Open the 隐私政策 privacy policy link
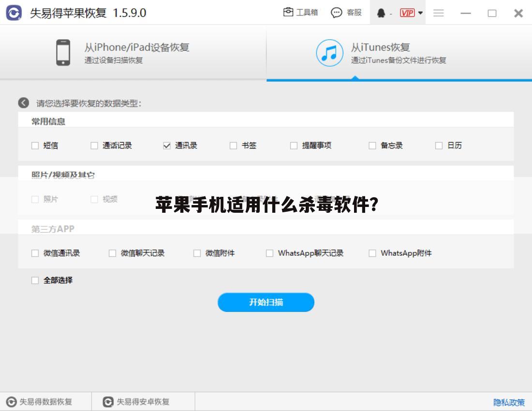The height and width of the screenshot is (411, 532). [x=509, y=402]
